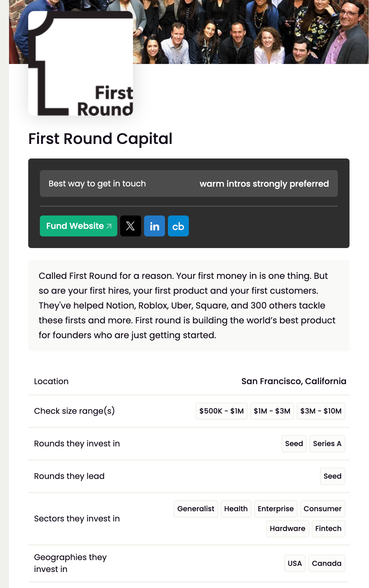Click the team photo banner image

pyautogui.click(x=250, y=32)
